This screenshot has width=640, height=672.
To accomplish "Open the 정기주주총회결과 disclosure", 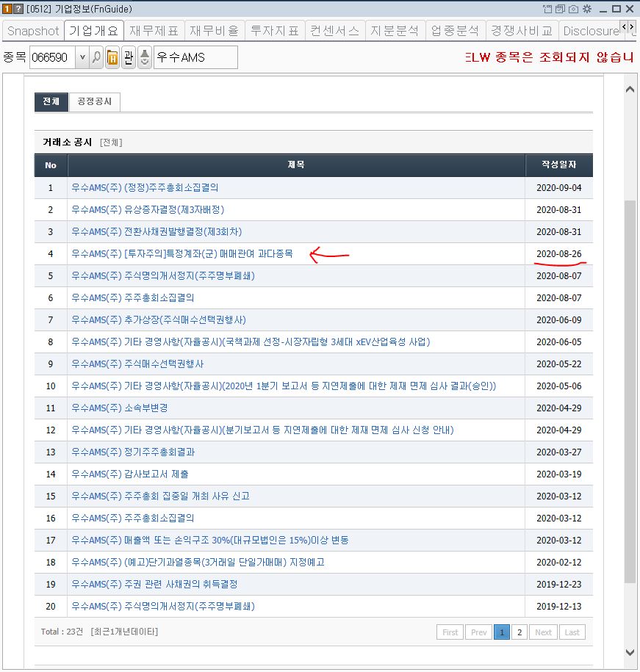I will 133,452.
